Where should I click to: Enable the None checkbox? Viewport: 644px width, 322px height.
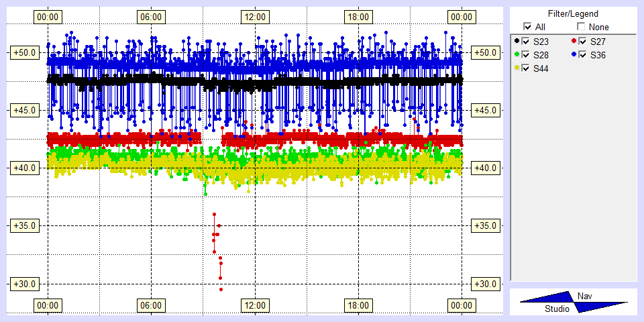[581, 27]
